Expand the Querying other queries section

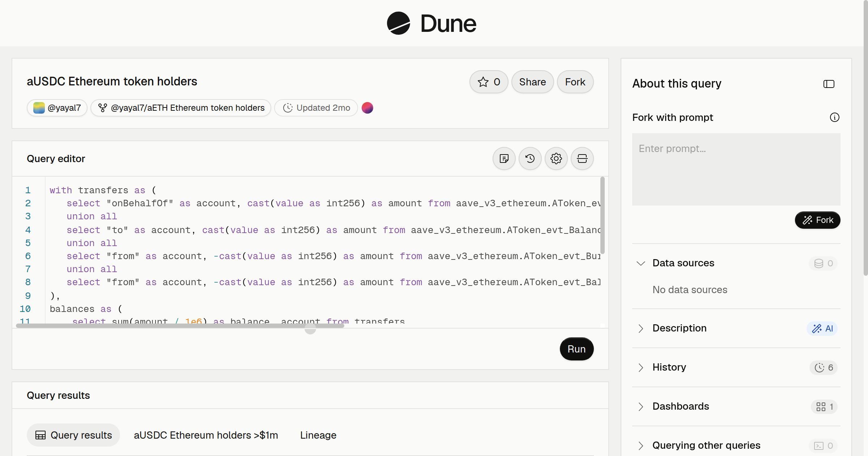pos(641,446)
